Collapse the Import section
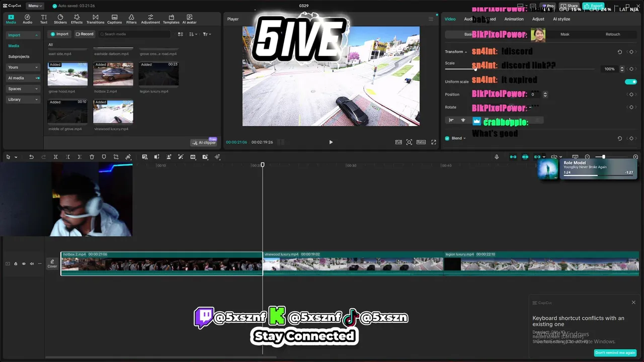The image size is (644, 362). point(23,35)
